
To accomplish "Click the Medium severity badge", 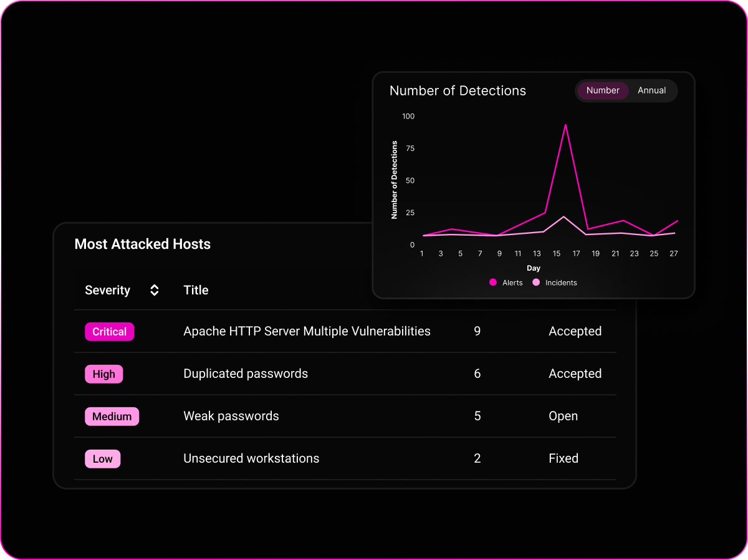I will pyautogui.click(x=112, y=417).
